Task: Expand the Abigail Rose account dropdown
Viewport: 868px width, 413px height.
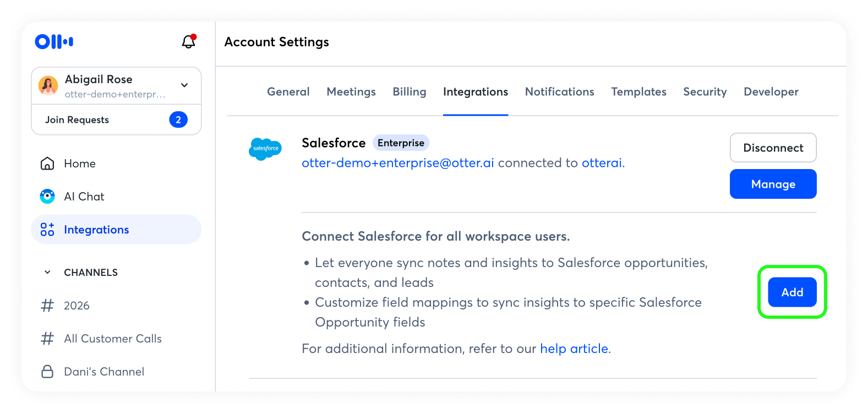Action: 184,85
